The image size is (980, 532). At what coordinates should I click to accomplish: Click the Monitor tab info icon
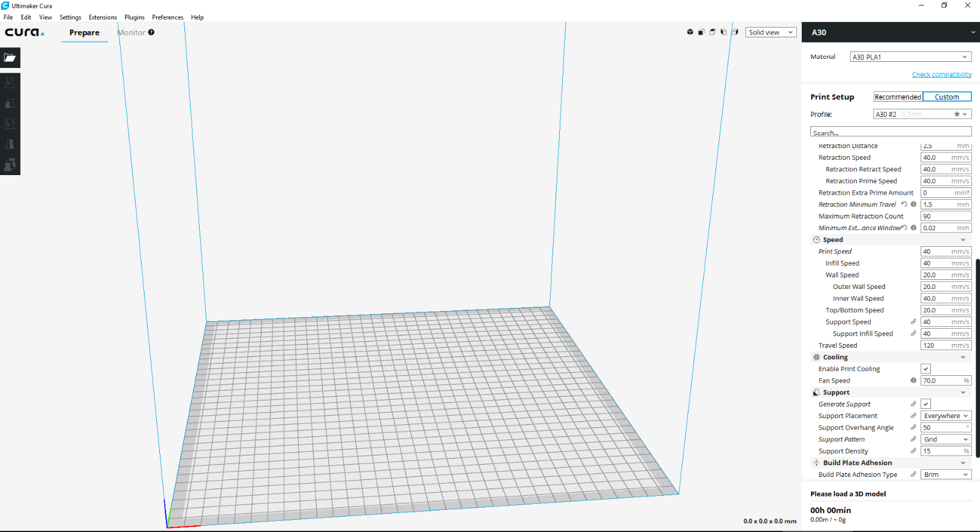click(x=151, y=32)
